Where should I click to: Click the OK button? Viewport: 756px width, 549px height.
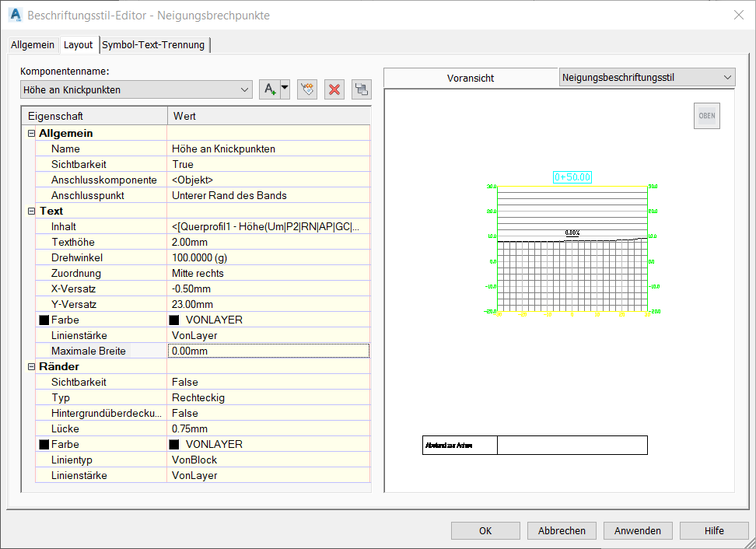tap(485, 530)
